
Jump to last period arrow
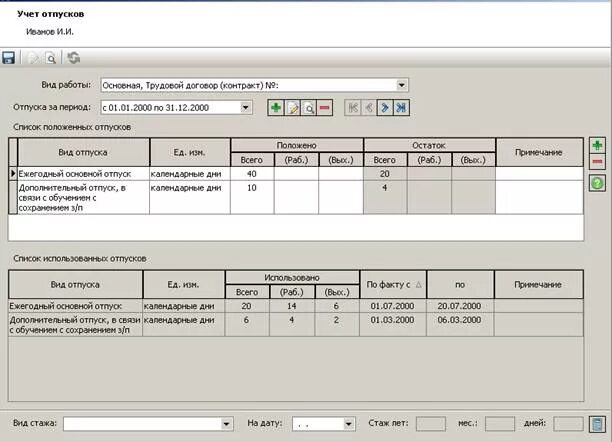[401, 107]
